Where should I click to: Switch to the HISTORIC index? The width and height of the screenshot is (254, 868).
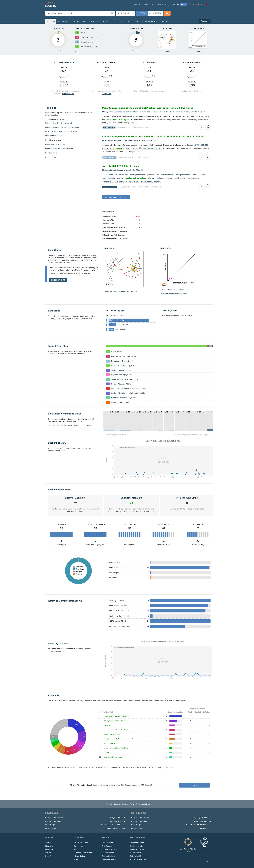point(155,13)
